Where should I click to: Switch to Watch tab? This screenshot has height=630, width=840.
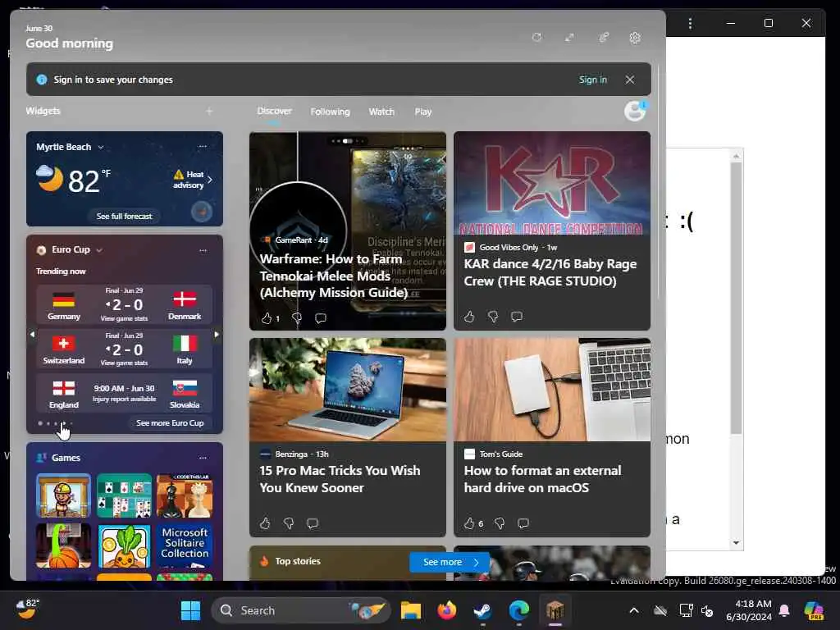click(381, 112)
